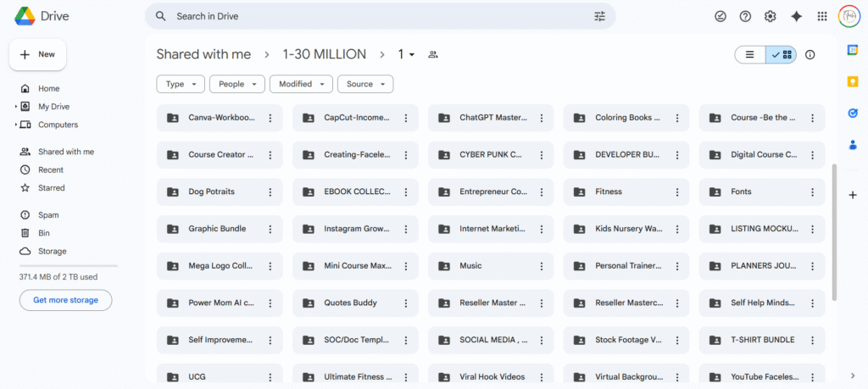Open Google Tasks in the side panel
The image size is (868, 389).
click(x=853, y=113)
